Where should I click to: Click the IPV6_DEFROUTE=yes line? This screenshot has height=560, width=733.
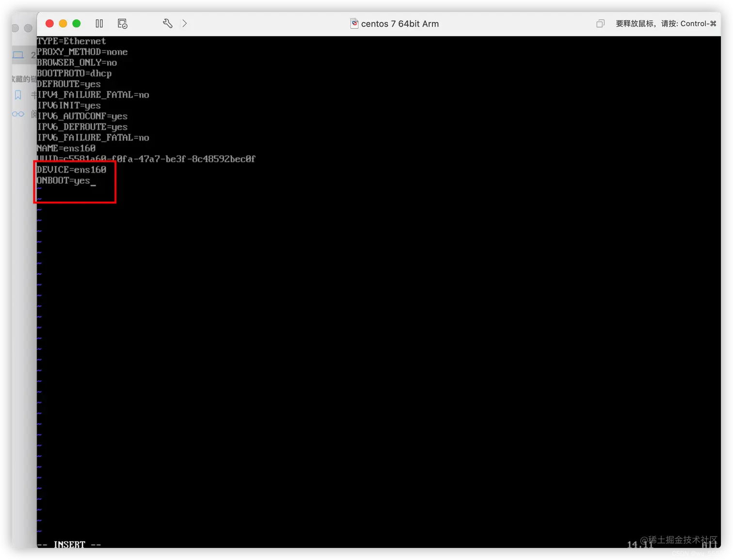click(82, 126)
